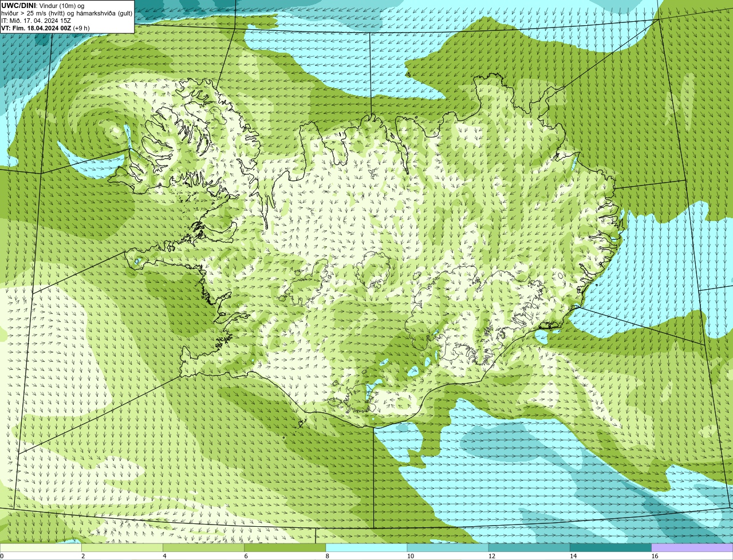
Task: Click the color scale label "14"
Action: click(573, 556)
